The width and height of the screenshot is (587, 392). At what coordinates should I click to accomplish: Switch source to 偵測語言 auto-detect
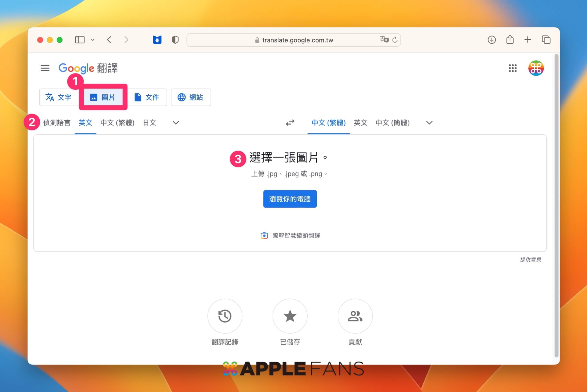(x=57, y=123)
